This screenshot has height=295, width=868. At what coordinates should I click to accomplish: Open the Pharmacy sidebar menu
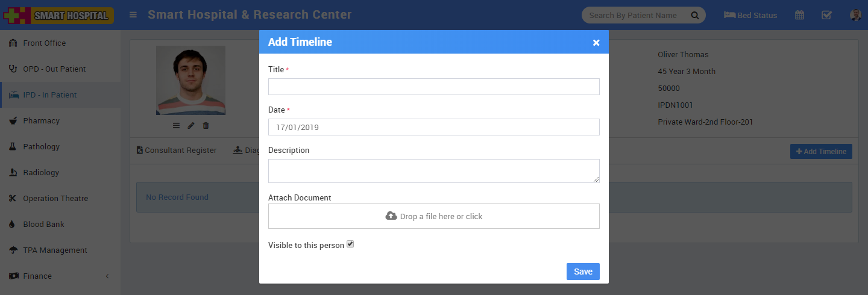coord(41,121)
